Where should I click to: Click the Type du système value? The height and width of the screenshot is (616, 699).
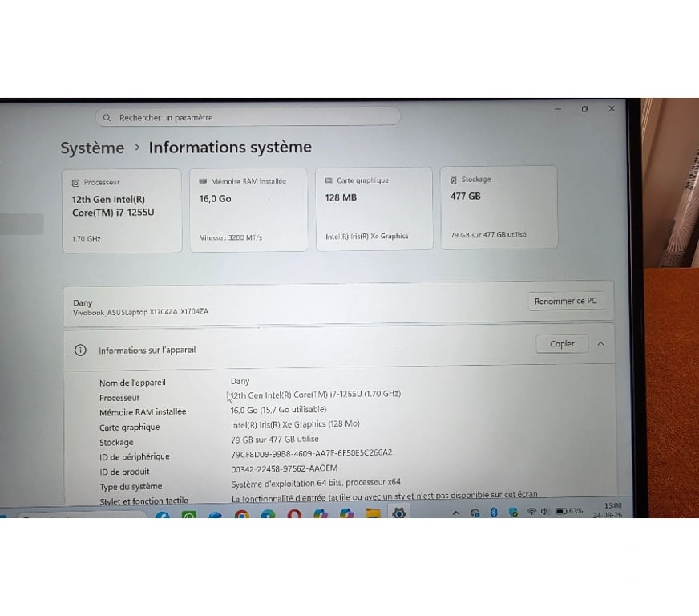click(x=316, y=483)
